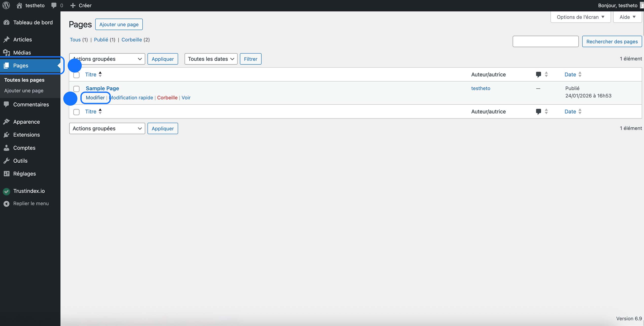Click the Tableau de bord gauge icon
The image size is (644, 326).
coord(7,22)
